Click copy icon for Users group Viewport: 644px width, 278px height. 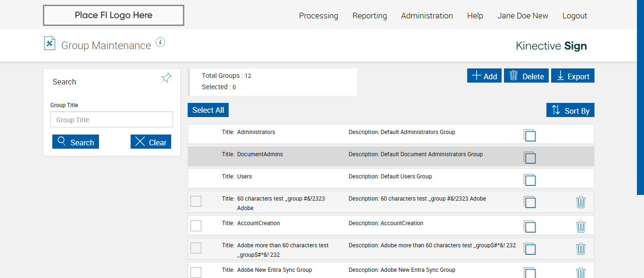[x=530, y=180]
